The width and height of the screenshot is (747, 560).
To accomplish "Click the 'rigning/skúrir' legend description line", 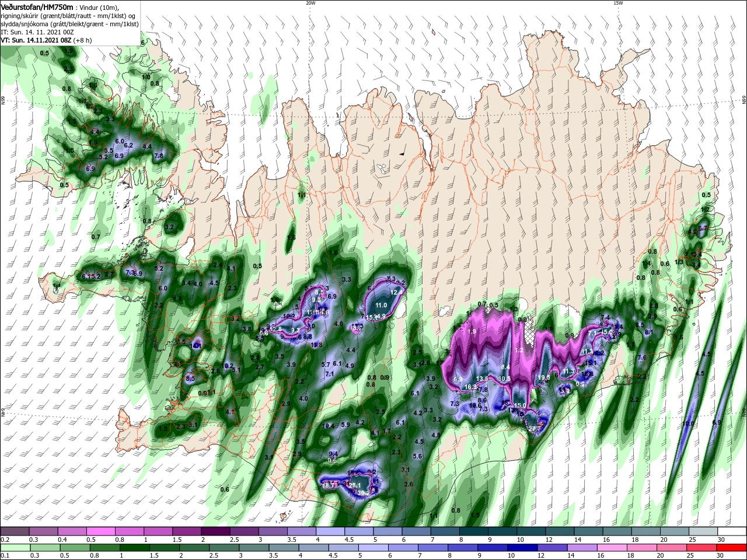I will (68, 15).
